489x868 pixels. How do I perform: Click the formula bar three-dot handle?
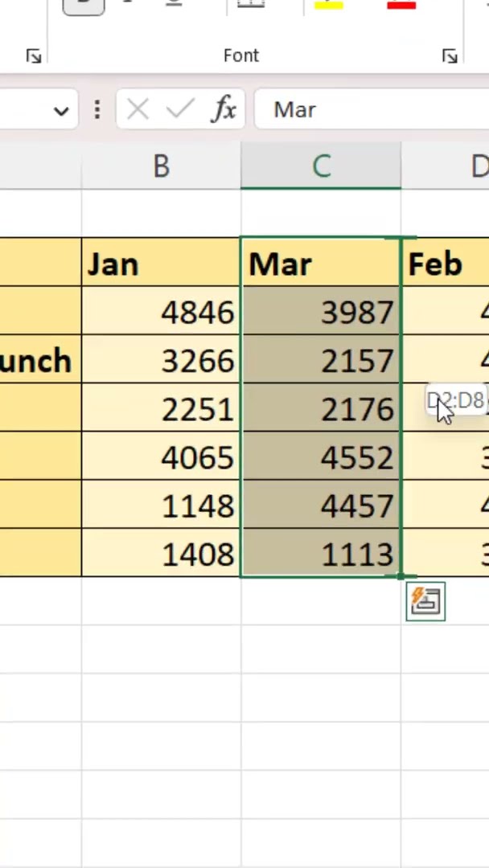(97, 109)
